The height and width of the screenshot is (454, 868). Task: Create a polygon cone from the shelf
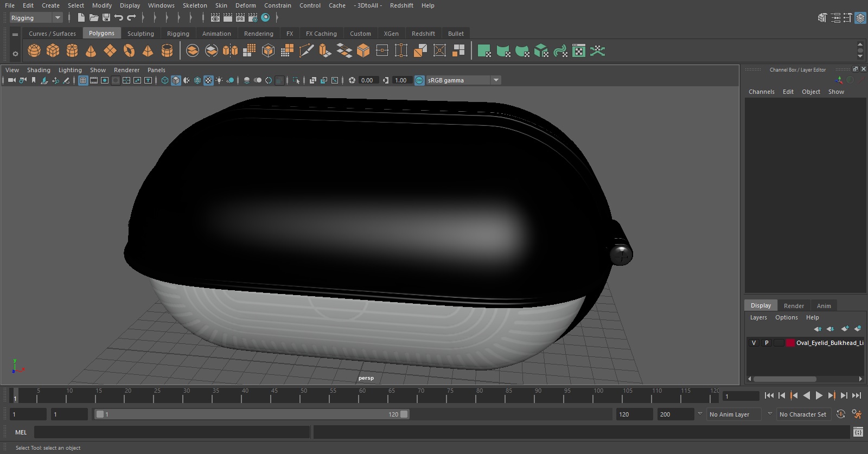91,51
